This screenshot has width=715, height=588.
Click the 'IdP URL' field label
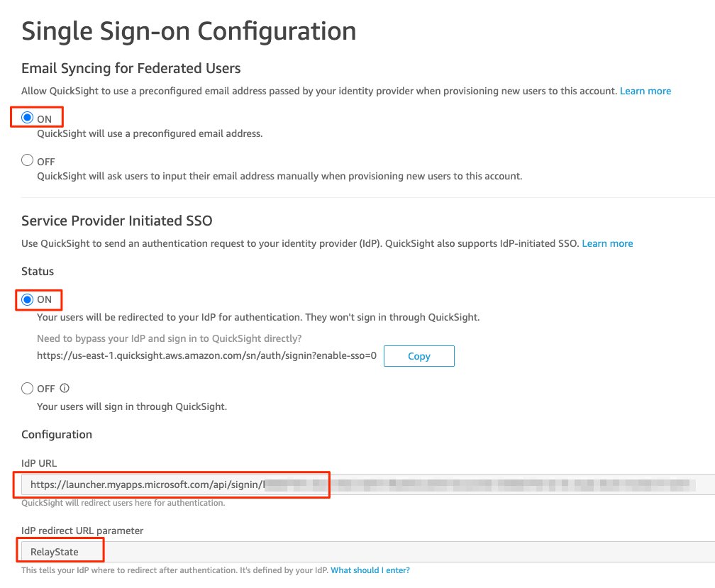coord(39,463)
